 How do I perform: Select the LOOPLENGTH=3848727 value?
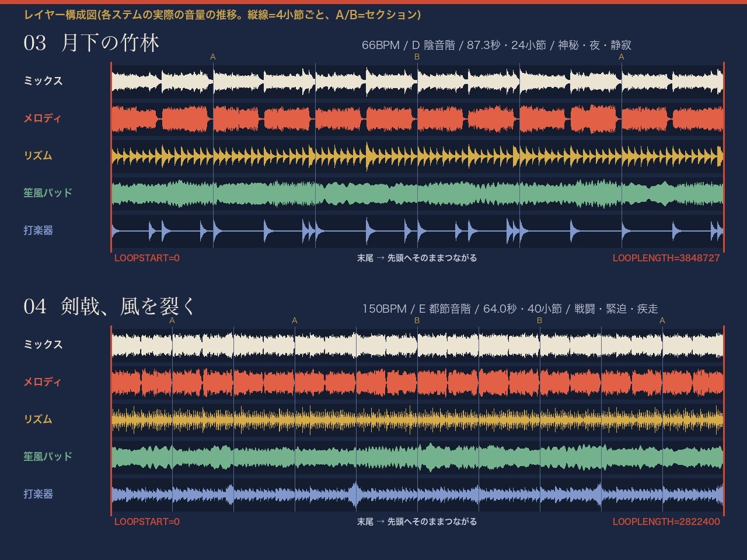tap(666, 258)
